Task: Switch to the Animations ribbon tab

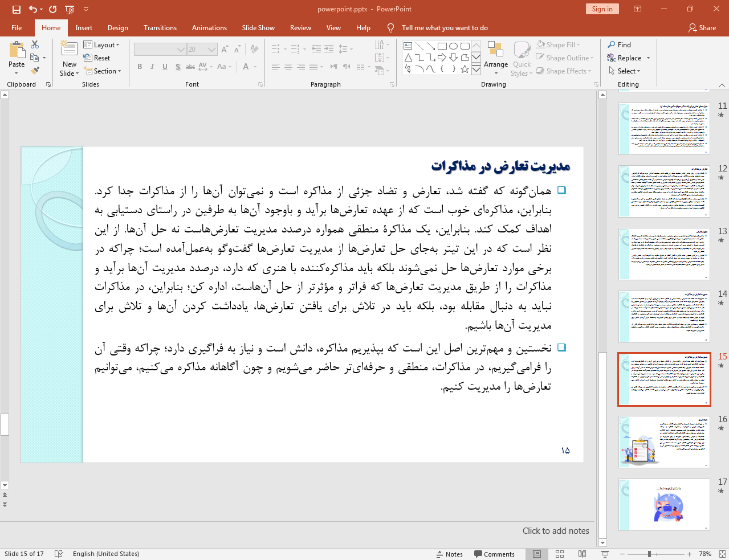Action: (209, 27)
